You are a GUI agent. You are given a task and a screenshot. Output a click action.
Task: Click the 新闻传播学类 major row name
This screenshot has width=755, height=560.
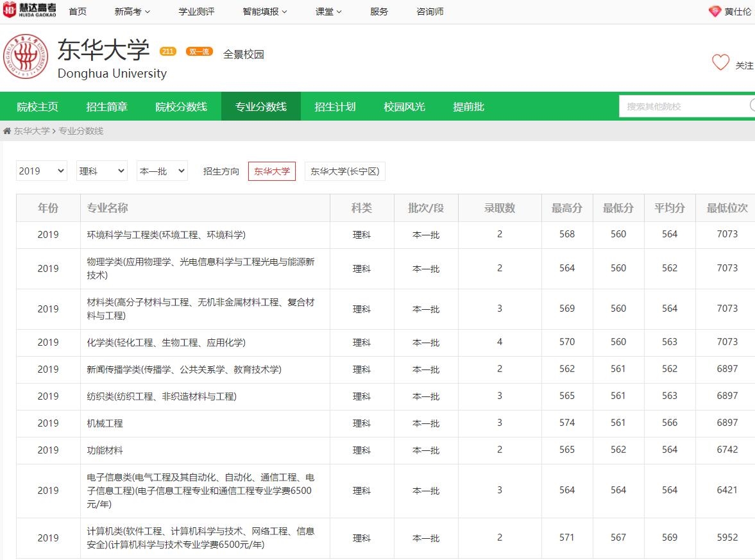coord(184,369)
